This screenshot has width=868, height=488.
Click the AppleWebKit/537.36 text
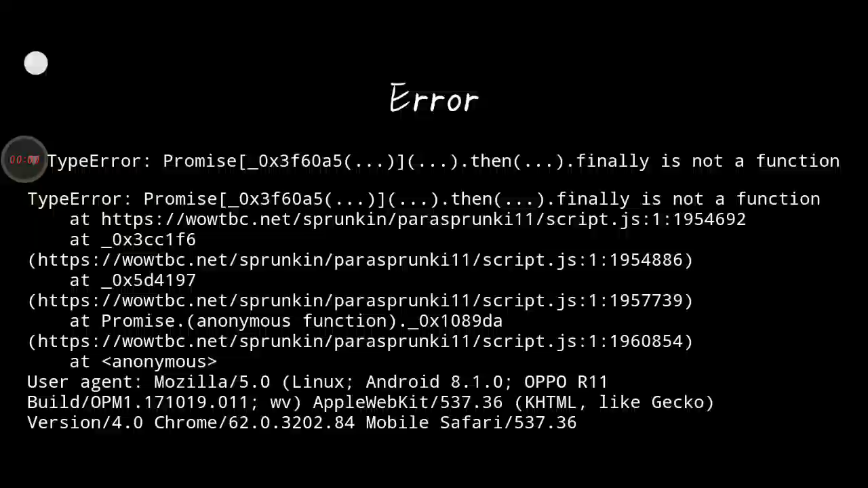[408, 403]
